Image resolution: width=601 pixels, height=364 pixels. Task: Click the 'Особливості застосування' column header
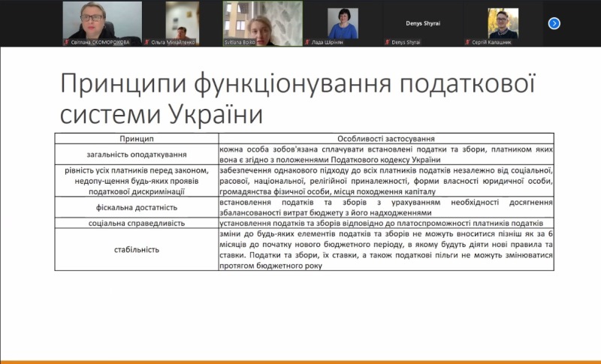point(386,139)
